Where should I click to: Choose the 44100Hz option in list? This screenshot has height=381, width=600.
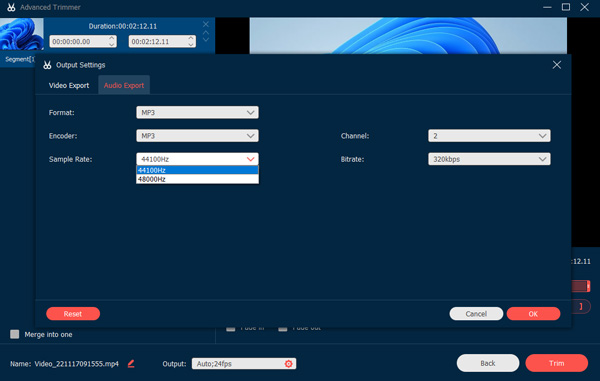tap(197, 170)
